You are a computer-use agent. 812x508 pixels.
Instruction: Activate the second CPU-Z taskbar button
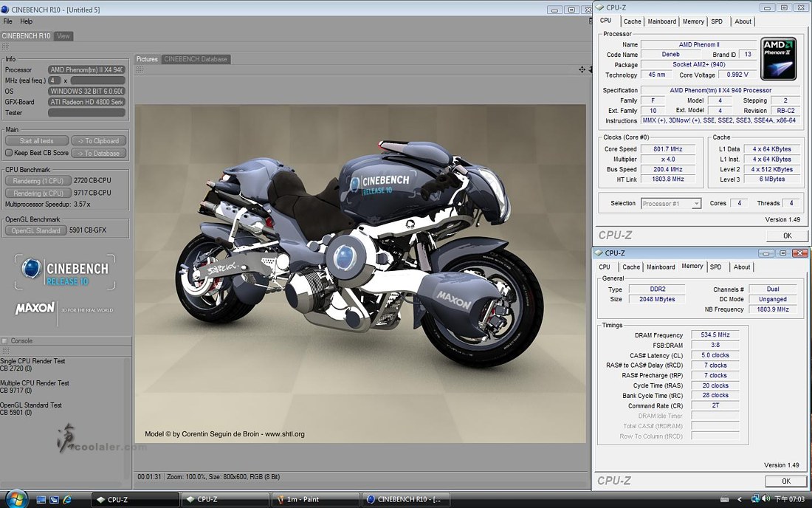pos(225,500)
